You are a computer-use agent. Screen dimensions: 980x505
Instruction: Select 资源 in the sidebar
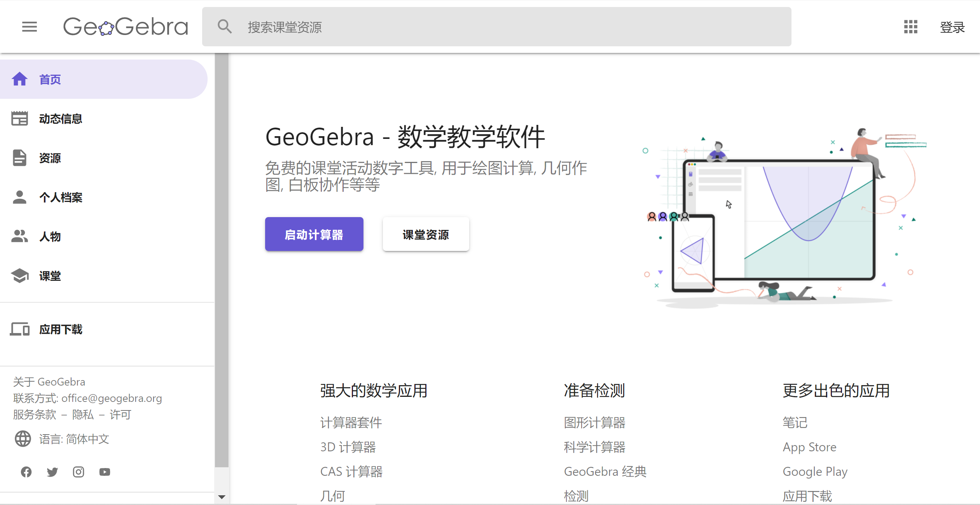[50, 158]
